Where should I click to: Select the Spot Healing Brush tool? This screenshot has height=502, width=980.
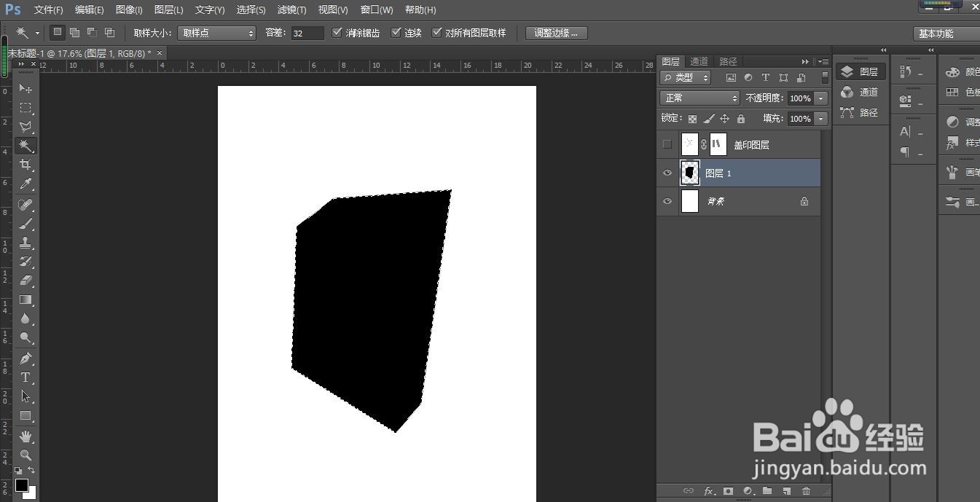pos(26,205)
